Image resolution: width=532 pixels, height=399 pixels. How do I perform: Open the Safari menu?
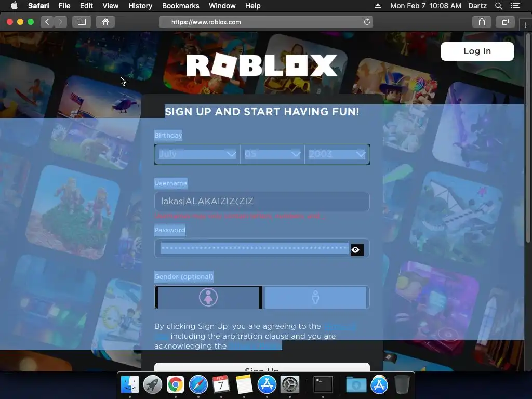[x=38, y=6]
